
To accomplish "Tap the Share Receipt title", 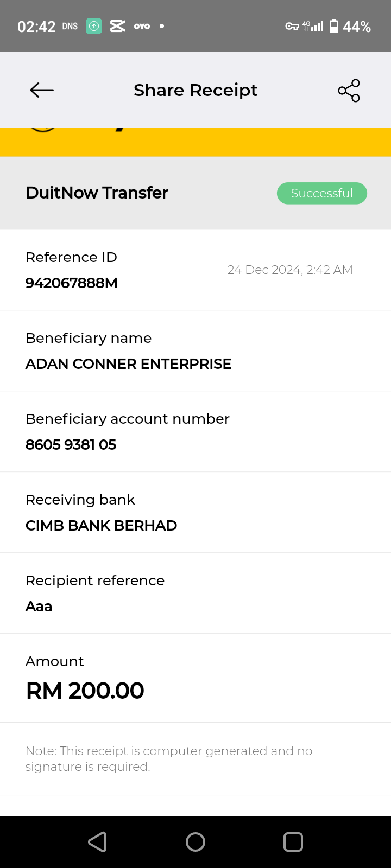I will (195, 90).
